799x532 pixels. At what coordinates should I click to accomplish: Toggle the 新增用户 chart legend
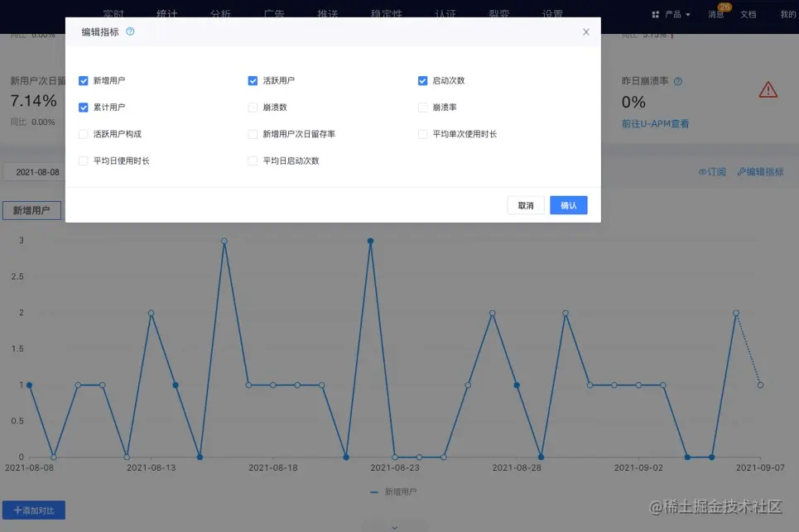[392, 491]
